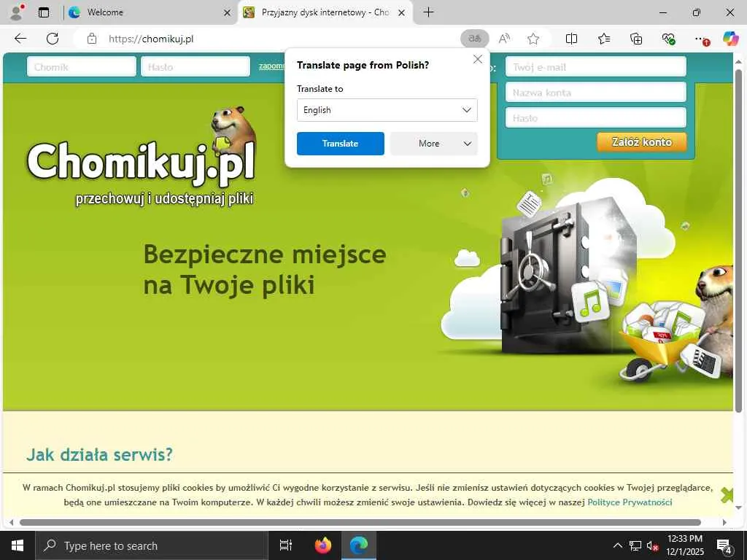Open Copilot sidebar icon
The height and width of the screenshot is (560, 747).
click(730, 39)
